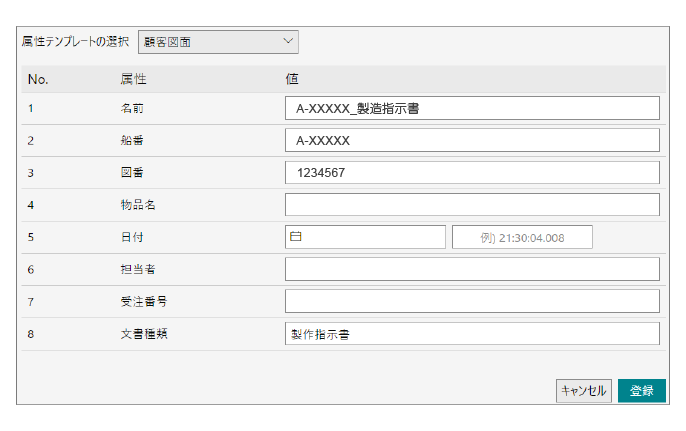The image size is (686, 431).
Task: Click the 文書種類 field containing 製作指示書
Action: [x=472, y=334]
